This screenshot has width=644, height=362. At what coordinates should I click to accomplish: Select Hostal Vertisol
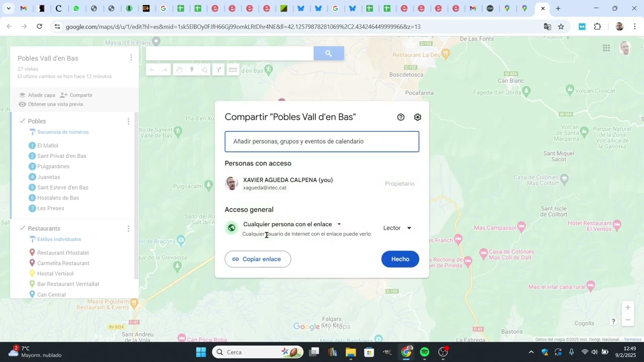(55, 274)
